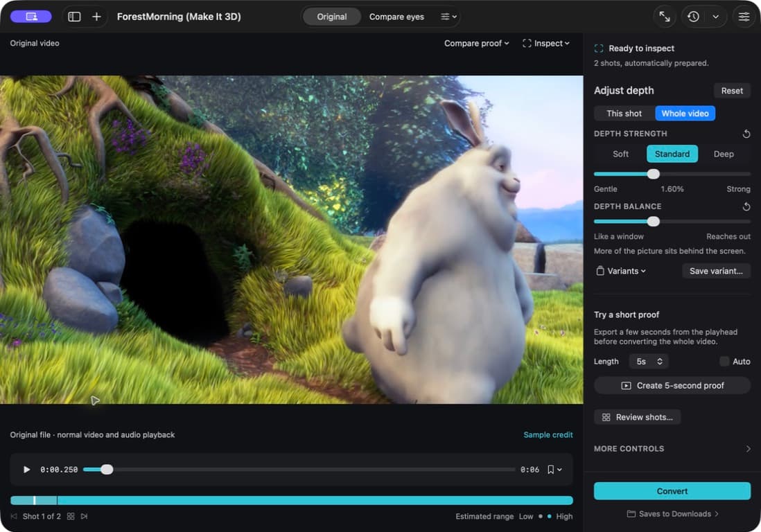Click the purple screen mode icon button
The width and height of the screenshot is (761, 532).
[x=31, y=17]
